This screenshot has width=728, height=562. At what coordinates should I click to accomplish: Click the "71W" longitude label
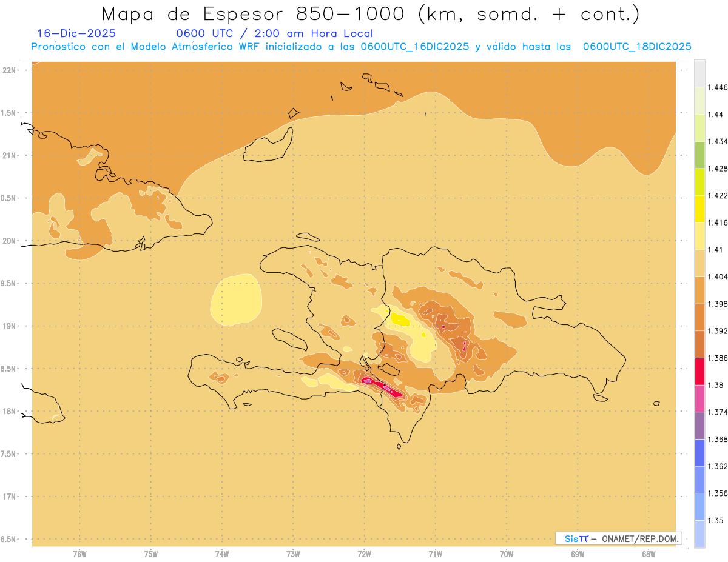click(x=435, y=554)
